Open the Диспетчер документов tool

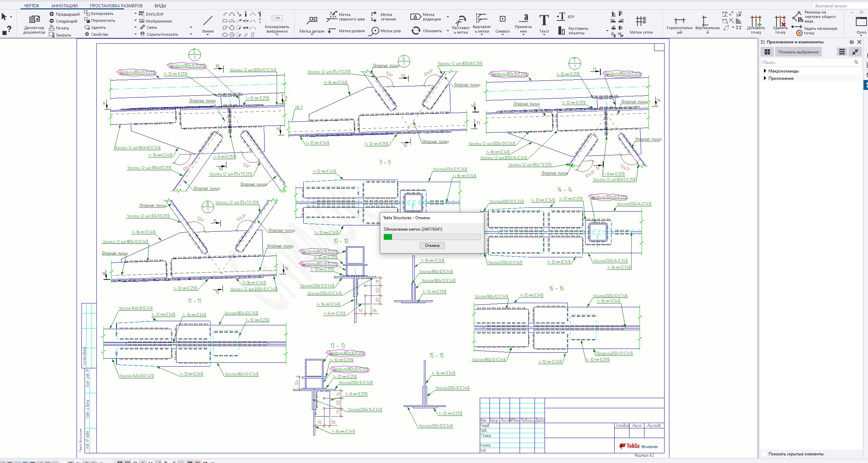pos(34,20)
